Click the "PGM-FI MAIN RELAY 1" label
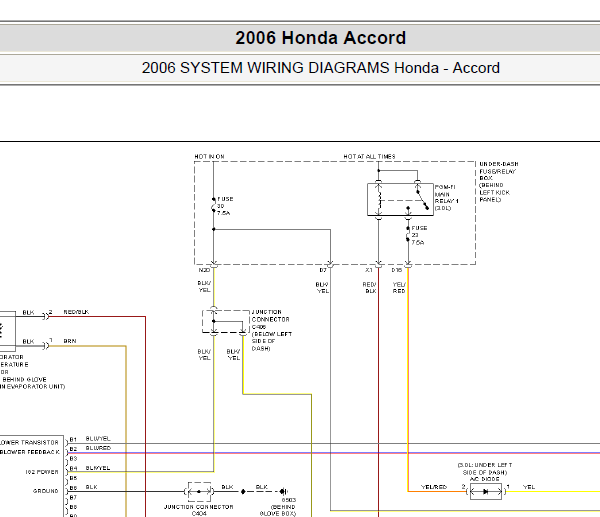This screenshot has height=517, width=600. coord(446,194)
